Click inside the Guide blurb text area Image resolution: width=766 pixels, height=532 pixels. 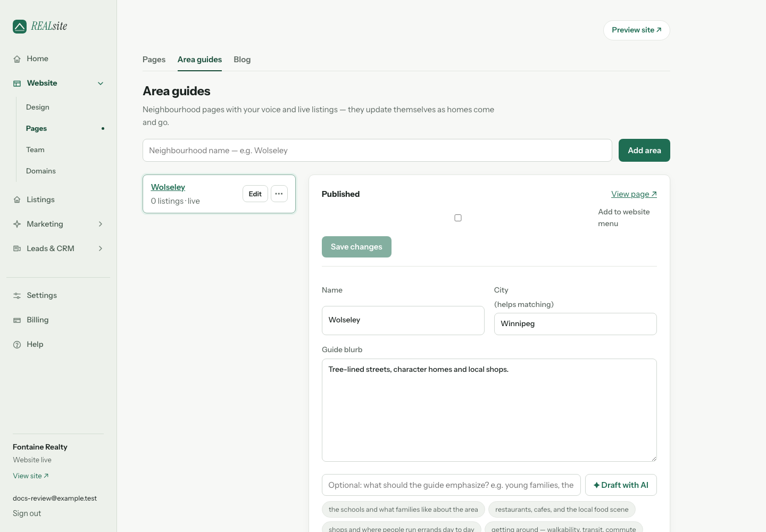pyautogui.click(x=489, y=410)
